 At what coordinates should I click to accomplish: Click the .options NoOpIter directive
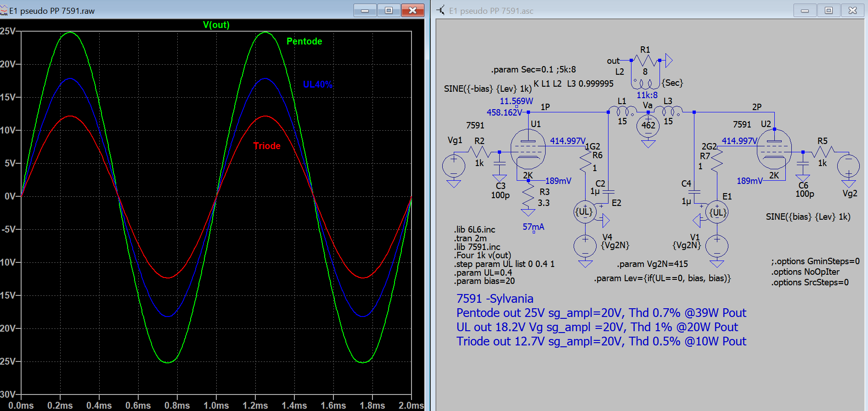pyautogui.click(x=806, y=272)
